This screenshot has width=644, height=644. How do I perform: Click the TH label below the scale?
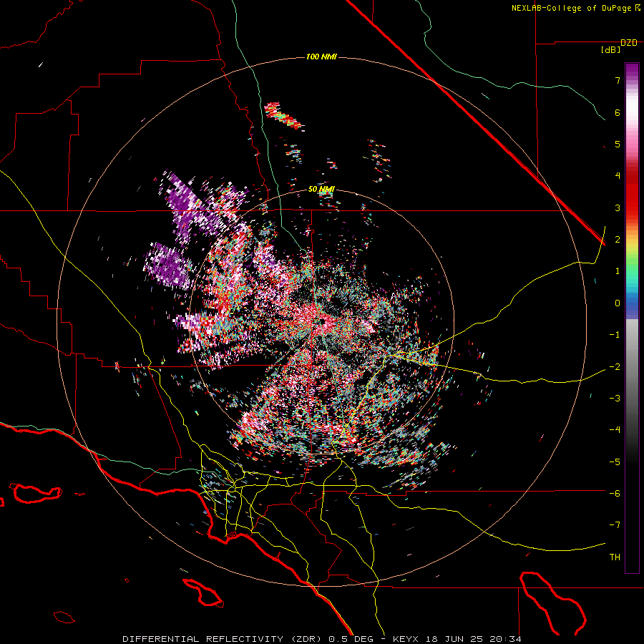(x=615, y=557)
